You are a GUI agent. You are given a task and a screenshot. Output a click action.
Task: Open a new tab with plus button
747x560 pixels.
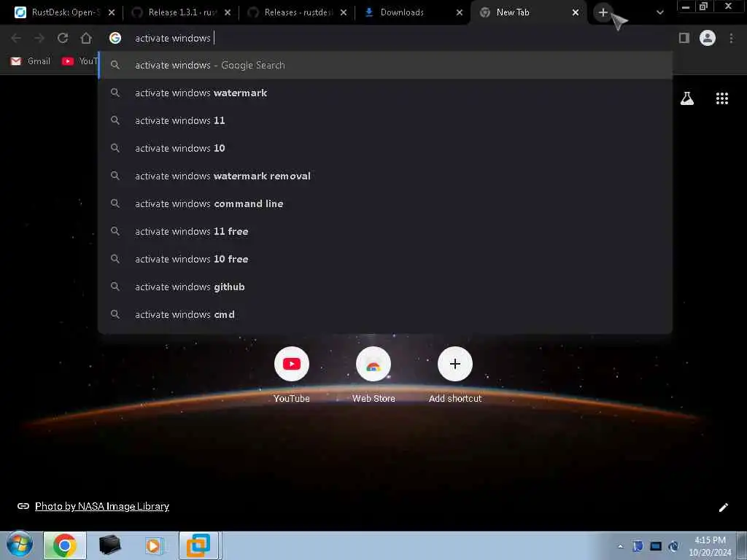(603, 12)
